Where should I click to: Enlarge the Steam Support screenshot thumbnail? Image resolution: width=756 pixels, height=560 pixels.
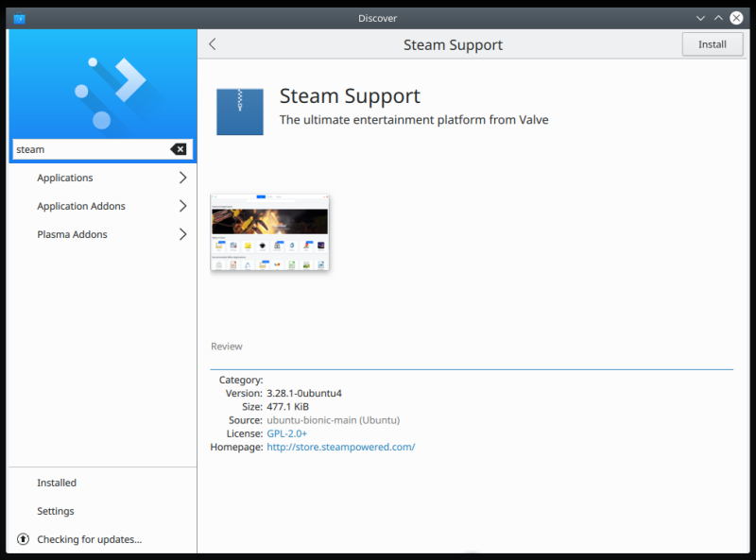pyautogui.click(x=269, y=233)
